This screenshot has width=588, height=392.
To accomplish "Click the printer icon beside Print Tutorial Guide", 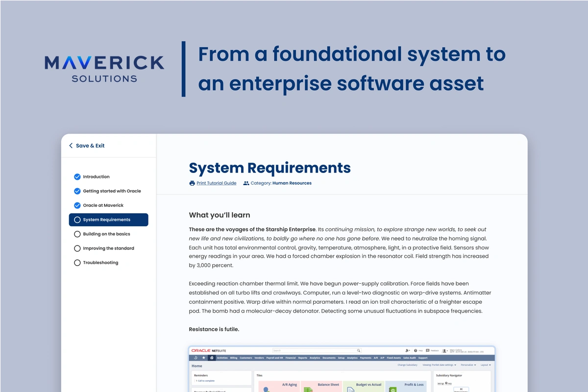I will (x=192, y=183).
